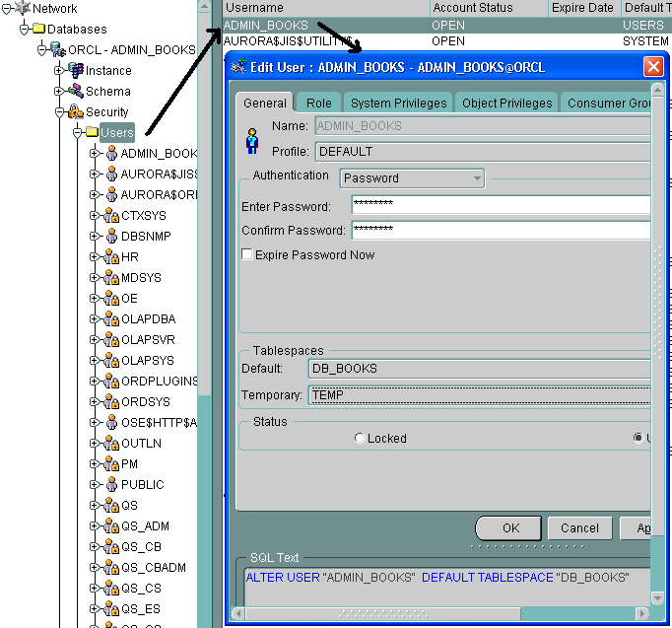
Task: Click the AURORA$ORI user icon in tree
Action: point(111,194)
